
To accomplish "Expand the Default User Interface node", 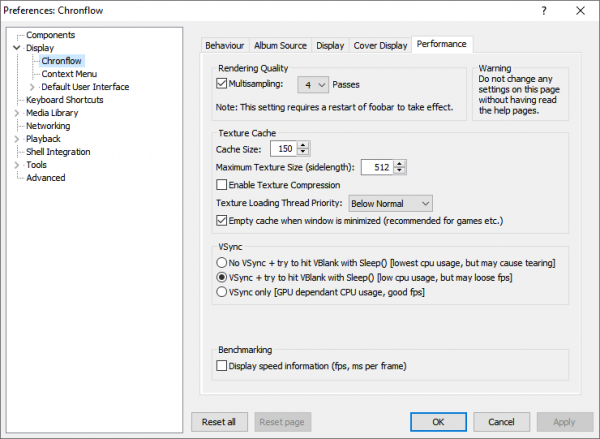I will point(32,87).
